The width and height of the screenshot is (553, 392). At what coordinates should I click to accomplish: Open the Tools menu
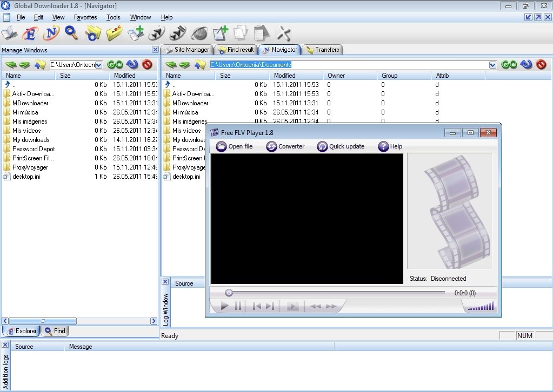point(113,17)
